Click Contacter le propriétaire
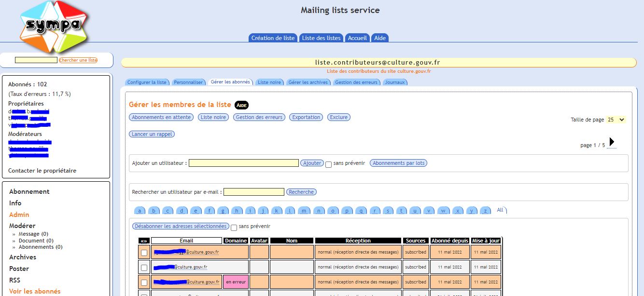Screen dimensions: 644x296 tap(42, 171)
